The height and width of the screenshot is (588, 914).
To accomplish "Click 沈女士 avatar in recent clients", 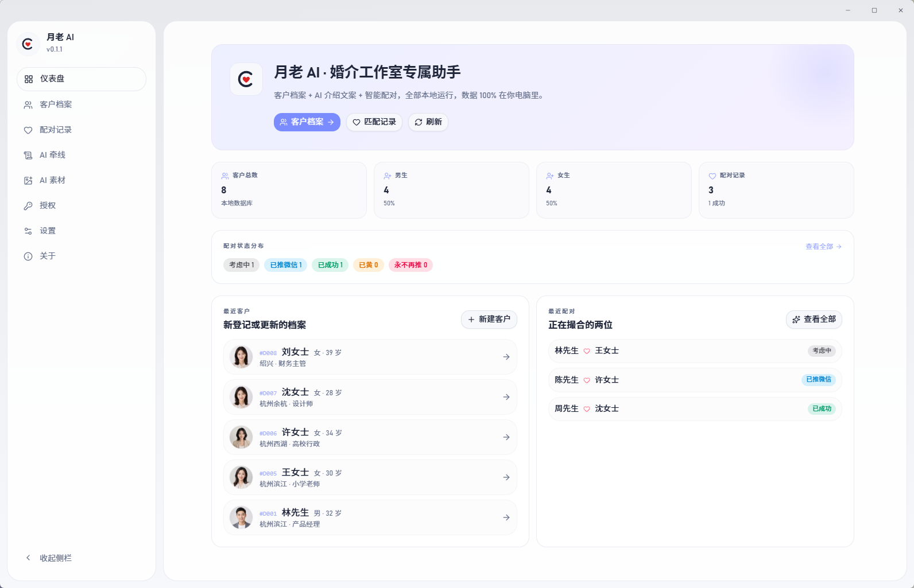I will [241, 397].
